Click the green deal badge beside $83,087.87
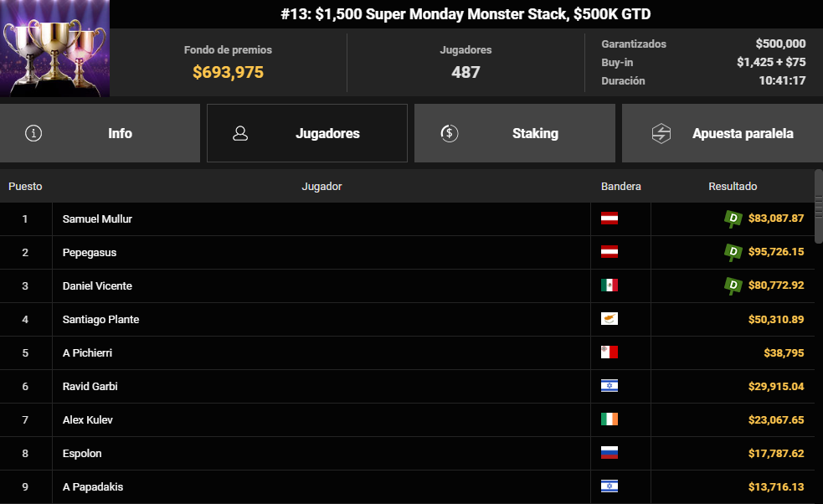Viewport: 823px width, 504px height. 733,219
